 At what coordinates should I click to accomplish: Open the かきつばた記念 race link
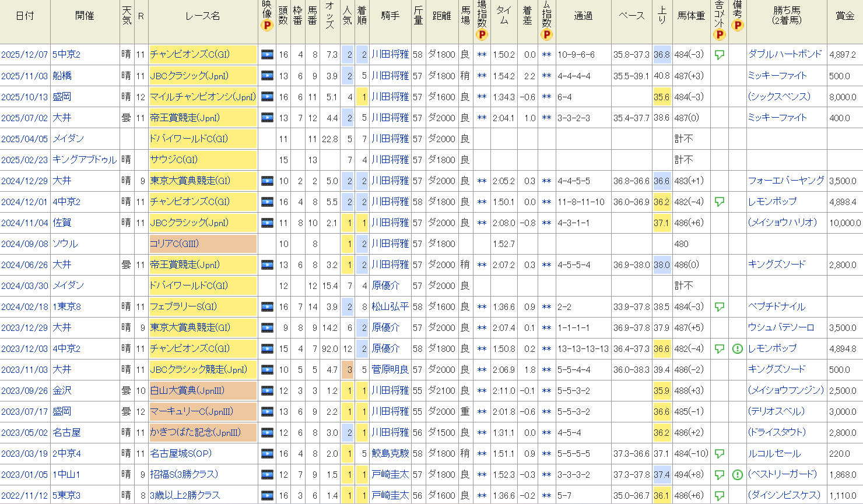(195, 432)
